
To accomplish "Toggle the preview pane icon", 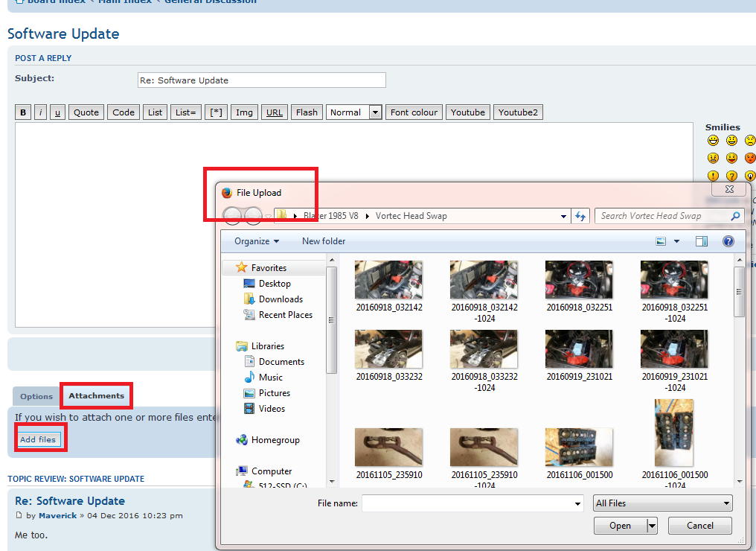I will (701, 241).
